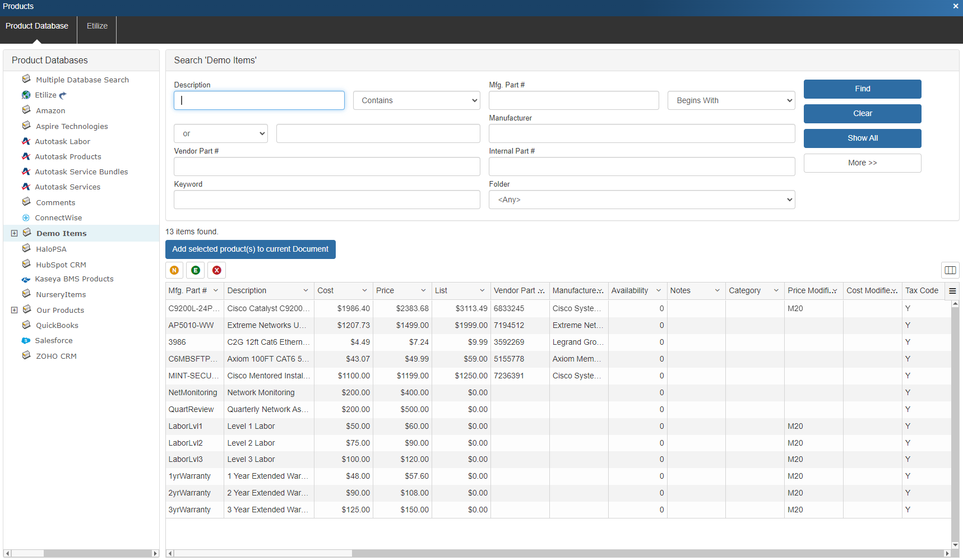Viewport: 963px width, 560px height.
Task: Click the Etilize globe icon in sidebar
Action: click(x=26, y=95)
